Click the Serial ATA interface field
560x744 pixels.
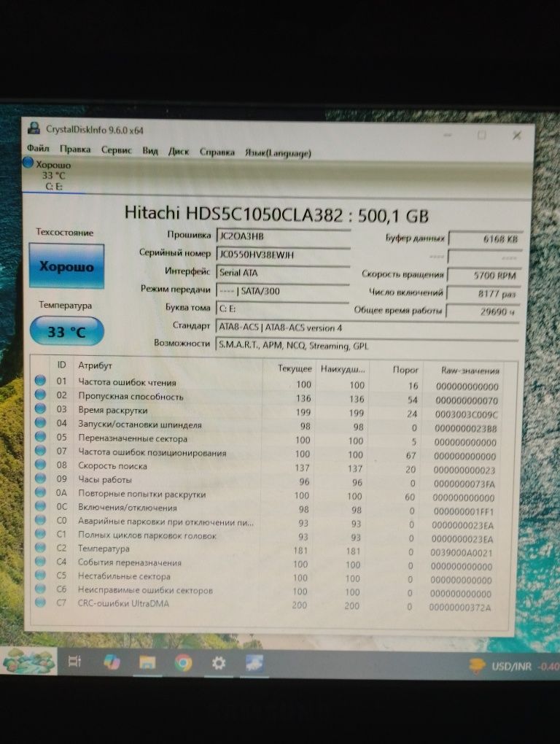(283, 273)
